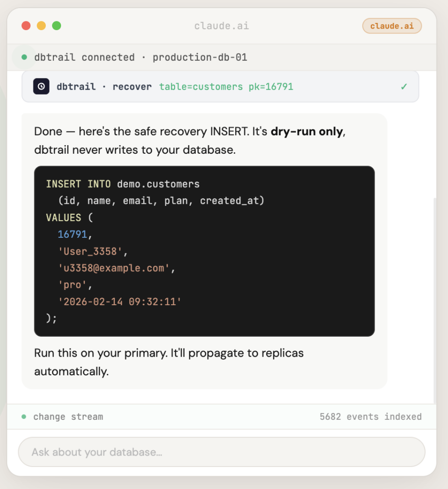Click the 'u3358@example.com' value in code

pos(114,268)
